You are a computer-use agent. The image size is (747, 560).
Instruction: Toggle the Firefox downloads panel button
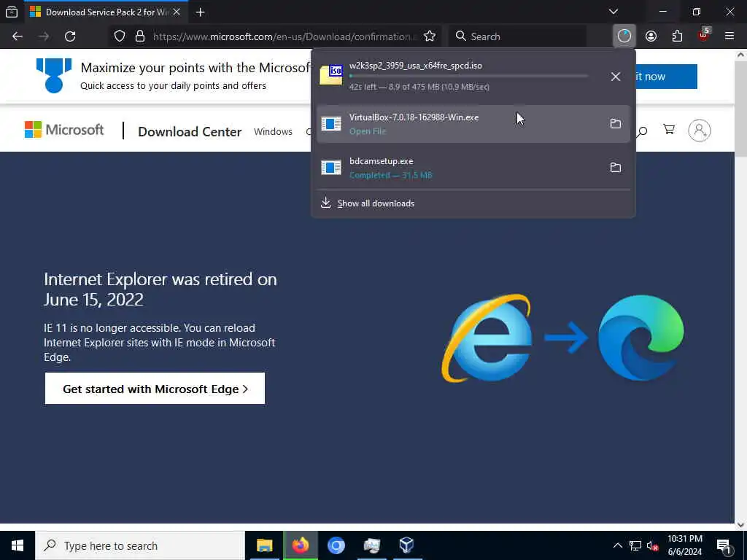pos(624,36)
